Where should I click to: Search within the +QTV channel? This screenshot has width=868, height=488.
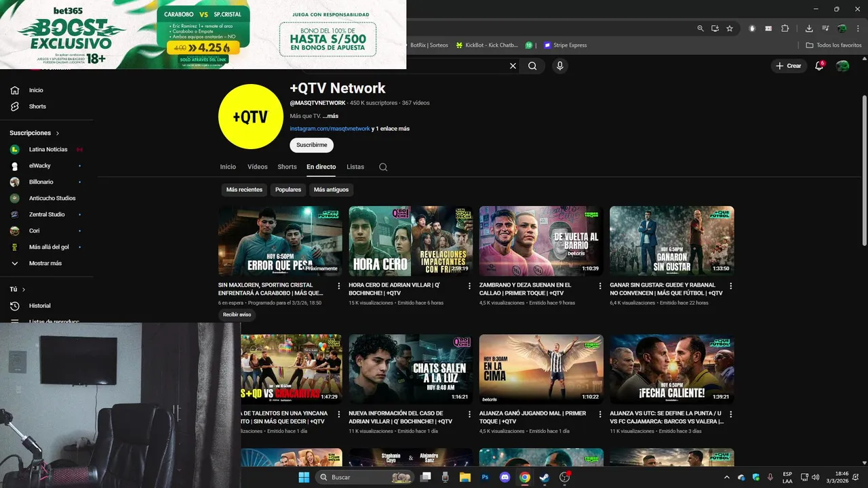coord(383,167)
